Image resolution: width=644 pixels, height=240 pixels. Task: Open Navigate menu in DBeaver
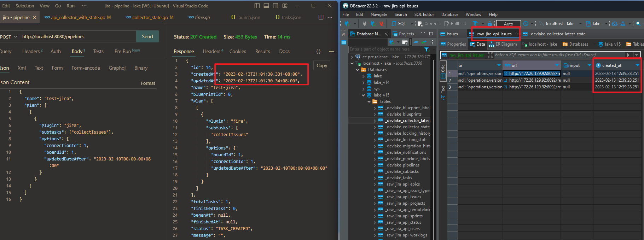[x=379, y=14]
